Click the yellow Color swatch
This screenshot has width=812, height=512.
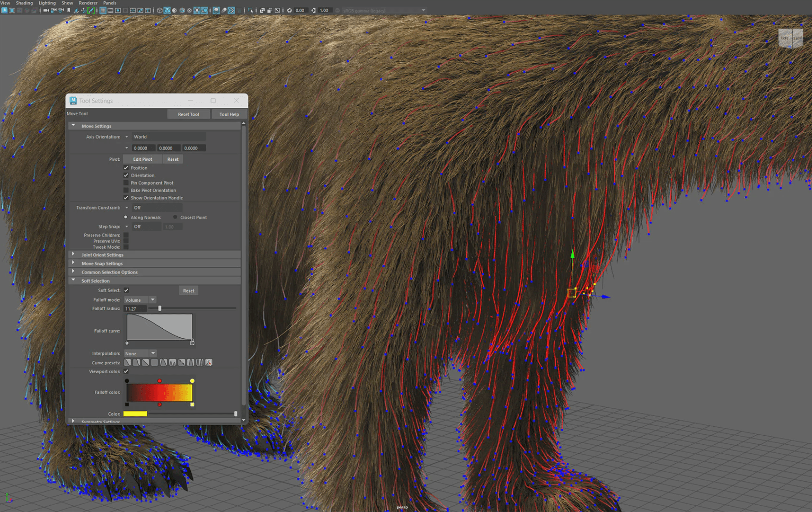coord(135,414)
